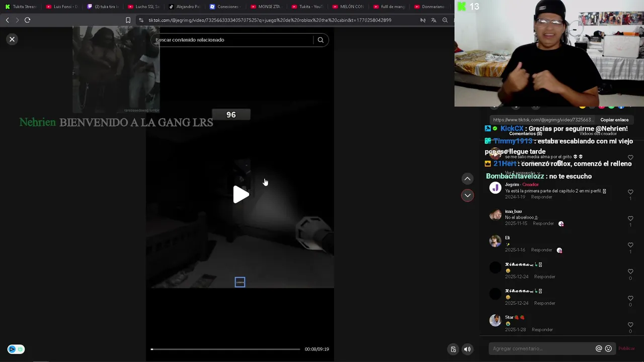The image size is (644, 362).
Task: Switch to Donmariano browser tab
Action: pyautogui.click(x=430, y=7)
